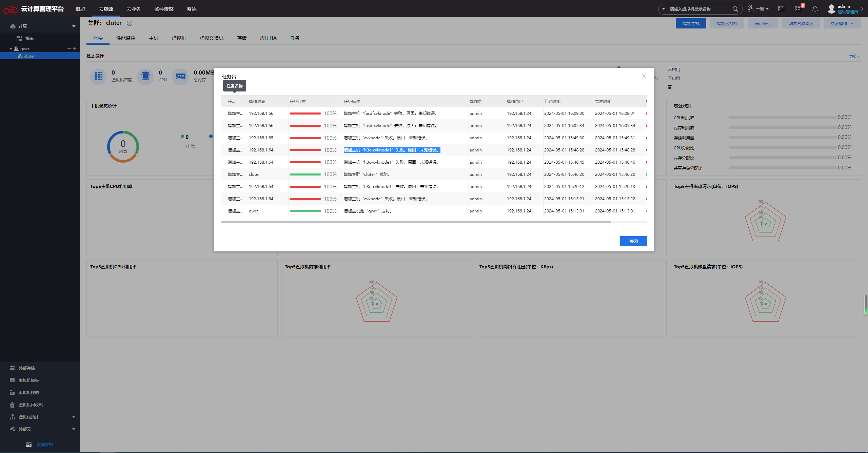The height and width of the screenshot is (453, 868).
Task: Click the plus icon beside qwrr
Action: [x=75, y=49]
